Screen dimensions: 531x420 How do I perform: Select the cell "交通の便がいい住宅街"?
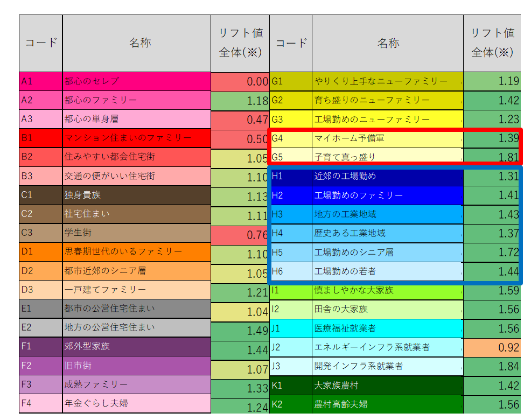point(136,176)
